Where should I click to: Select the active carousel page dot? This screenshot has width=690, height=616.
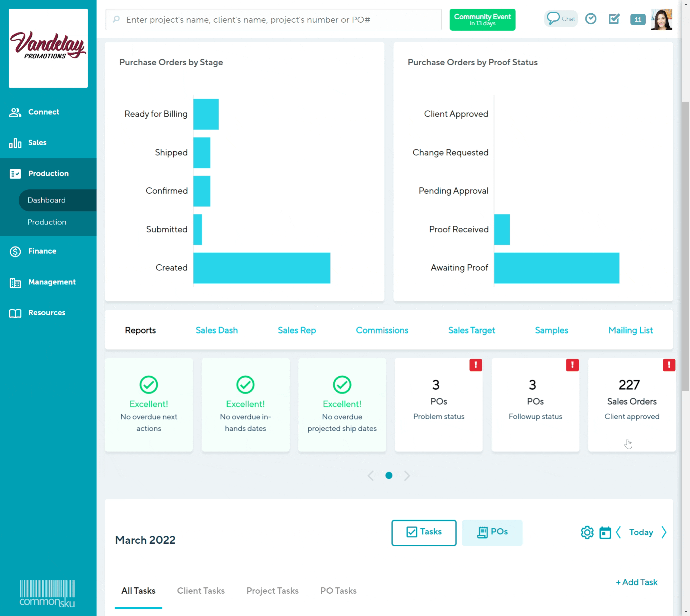pos(389,475)
